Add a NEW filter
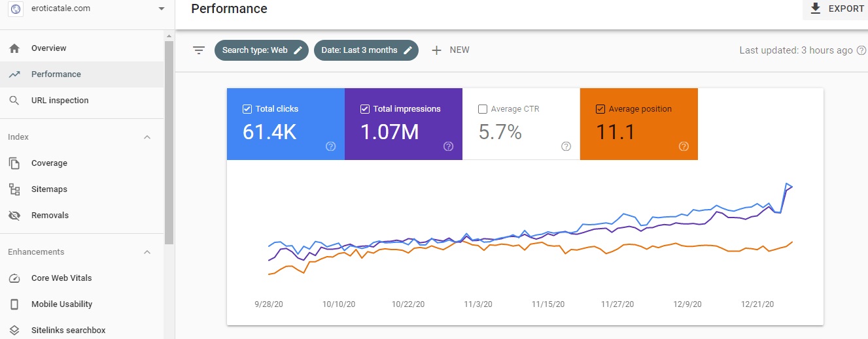The image size is (868, 339). click(x=451, y=50)
